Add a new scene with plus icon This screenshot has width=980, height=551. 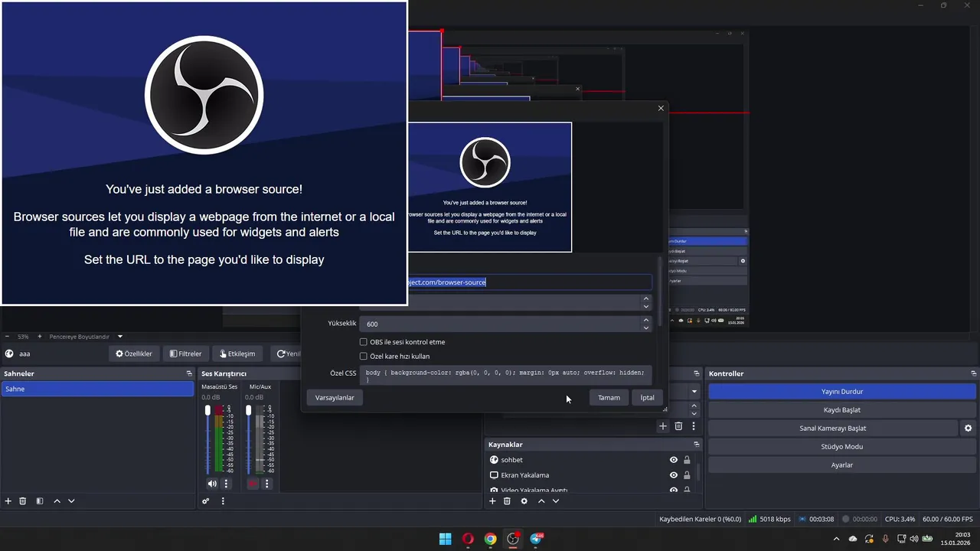[x=8, y=501]
